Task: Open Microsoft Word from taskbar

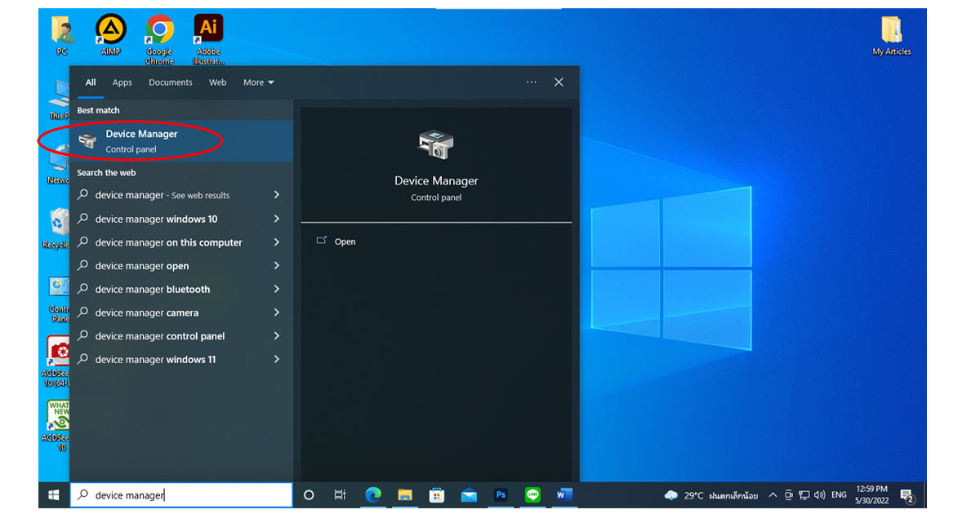Action: pos(564,494)
